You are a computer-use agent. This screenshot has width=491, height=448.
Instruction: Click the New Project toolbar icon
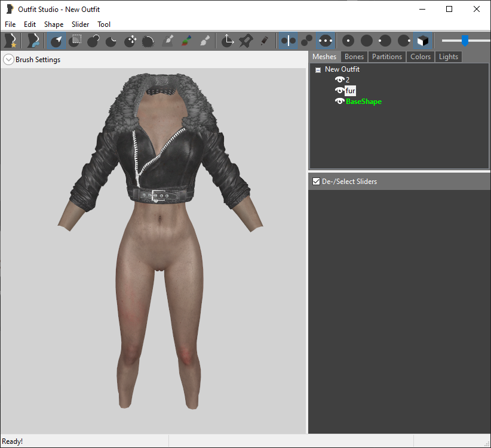tap(11, 41)
